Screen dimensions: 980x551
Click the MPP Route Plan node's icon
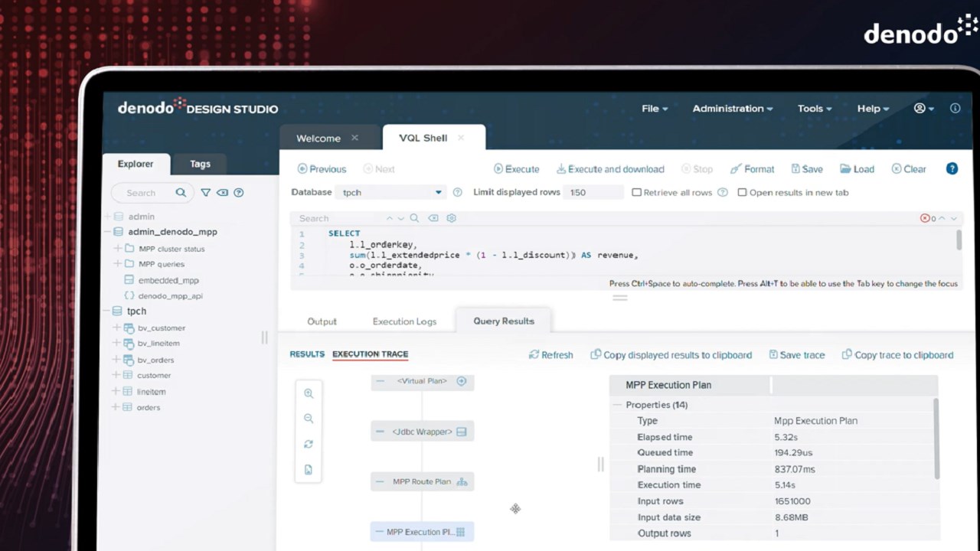[462, 482]
